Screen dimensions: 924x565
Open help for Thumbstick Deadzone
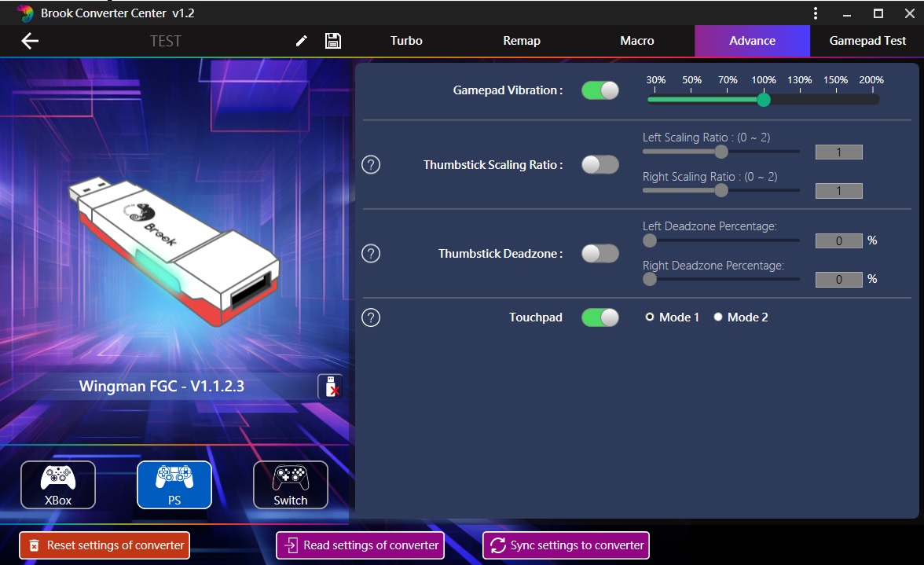371,253
